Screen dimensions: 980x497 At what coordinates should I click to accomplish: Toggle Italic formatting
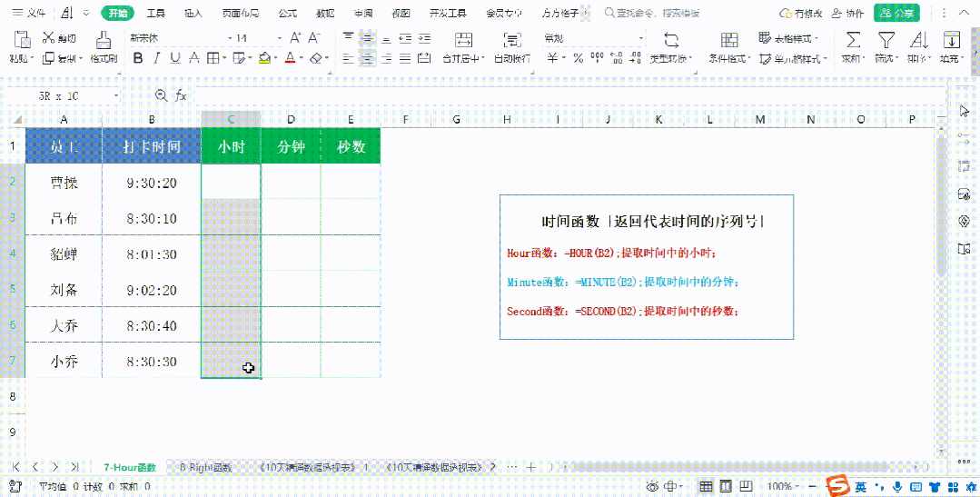click(x=157, y=58)
